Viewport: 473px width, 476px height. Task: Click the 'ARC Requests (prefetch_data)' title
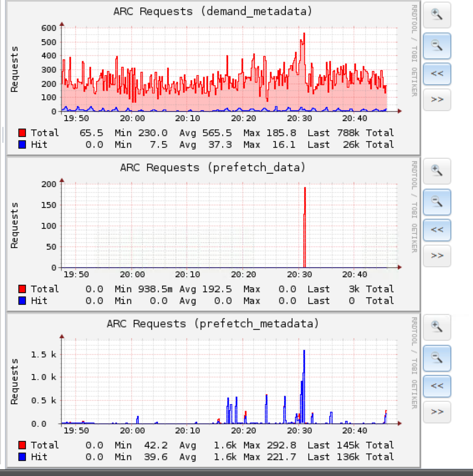click(213, 167)
